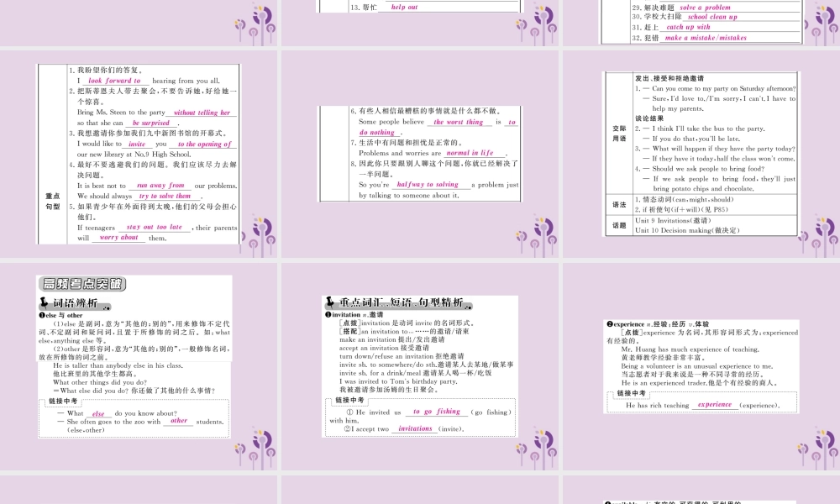The image size is (840, 504).
Task: Click the phrase "school clean up"
Action: click(x=712, y=17)
